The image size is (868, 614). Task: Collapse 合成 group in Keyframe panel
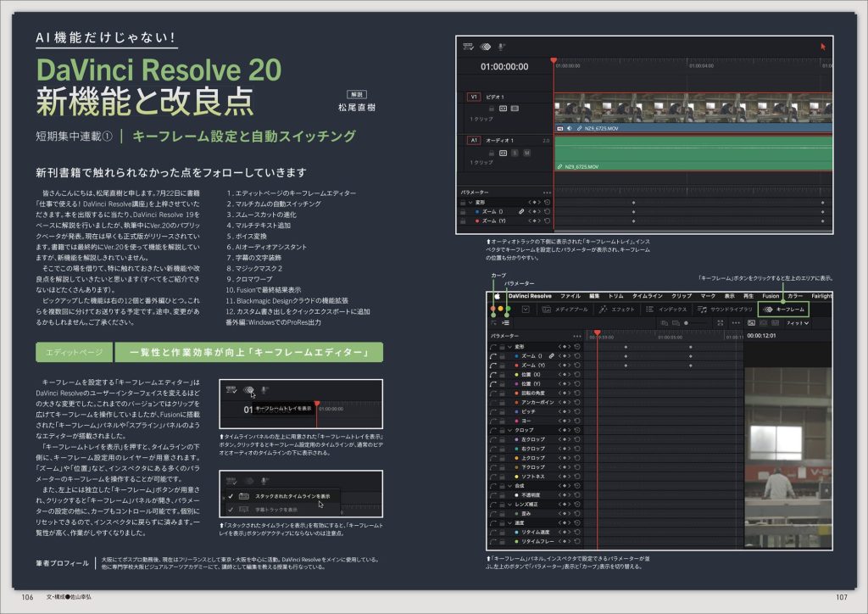[x=509, y=486]
